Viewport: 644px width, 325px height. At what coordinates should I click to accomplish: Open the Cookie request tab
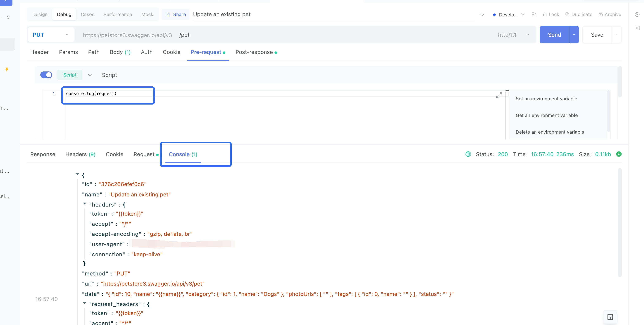(172, 52)
